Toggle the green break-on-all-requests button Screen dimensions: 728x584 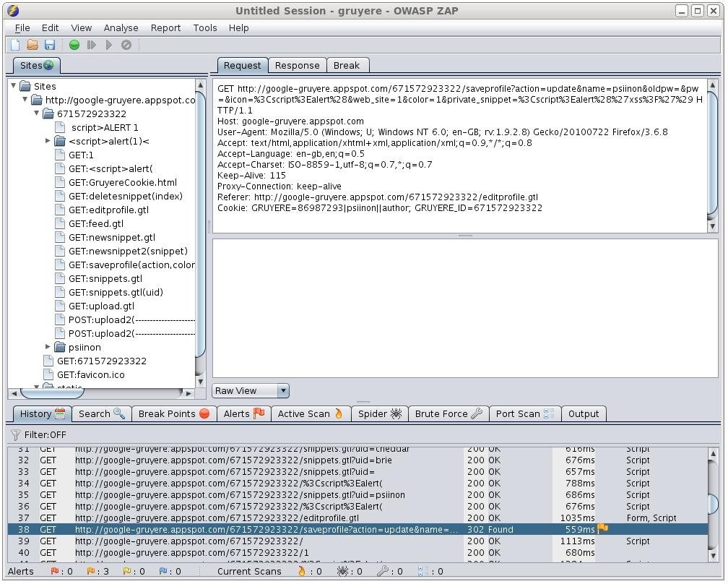(74, 45)
